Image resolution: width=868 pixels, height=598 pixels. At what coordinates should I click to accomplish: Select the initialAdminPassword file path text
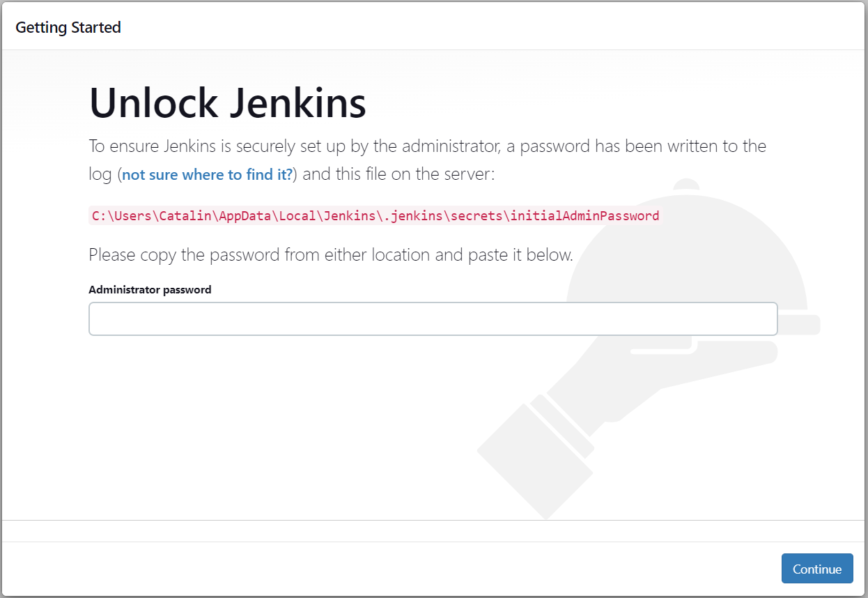(375, 215)
